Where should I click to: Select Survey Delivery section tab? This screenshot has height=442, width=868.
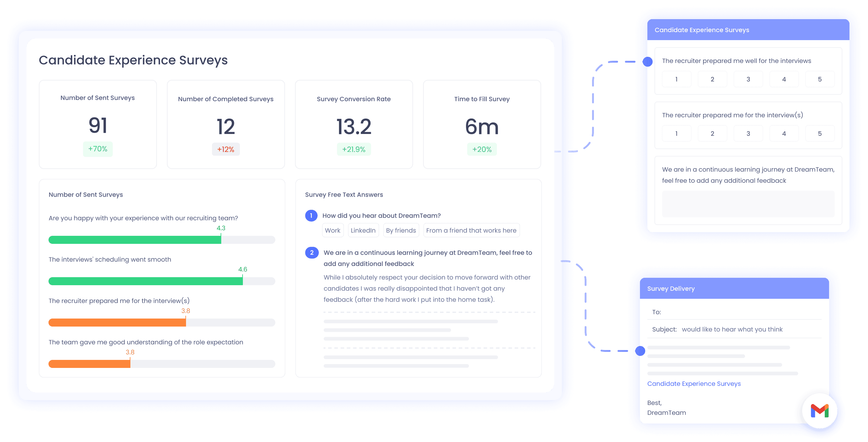[x=672, y=287]
